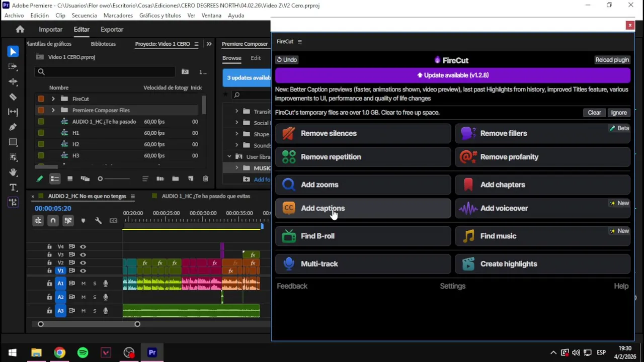Select the Hand tool
This screenshot has height=362, width=644.
13,172
